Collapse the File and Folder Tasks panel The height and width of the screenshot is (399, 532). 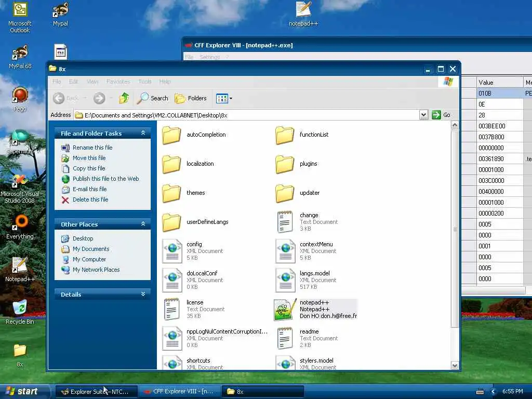pos(143,133)
